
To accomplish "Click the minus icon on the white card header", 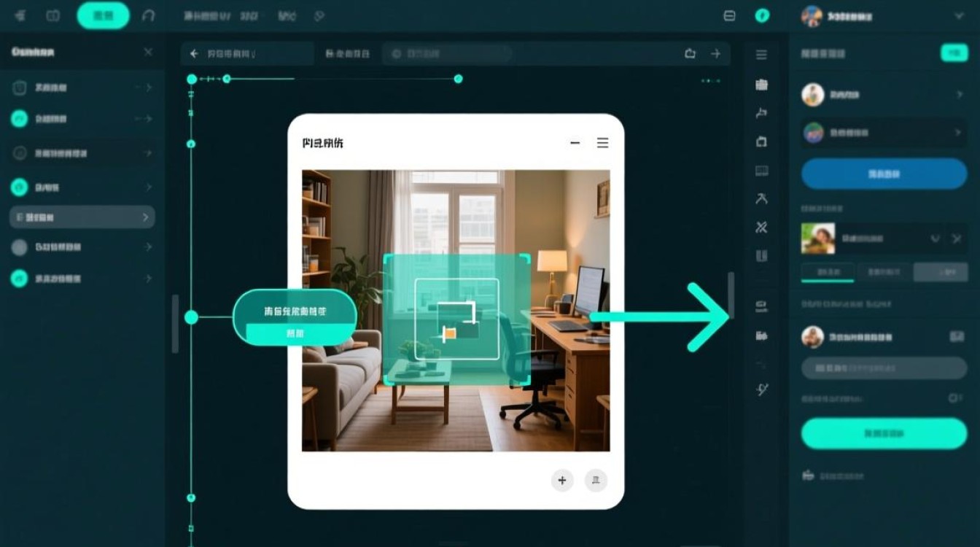I will [575, 143].
